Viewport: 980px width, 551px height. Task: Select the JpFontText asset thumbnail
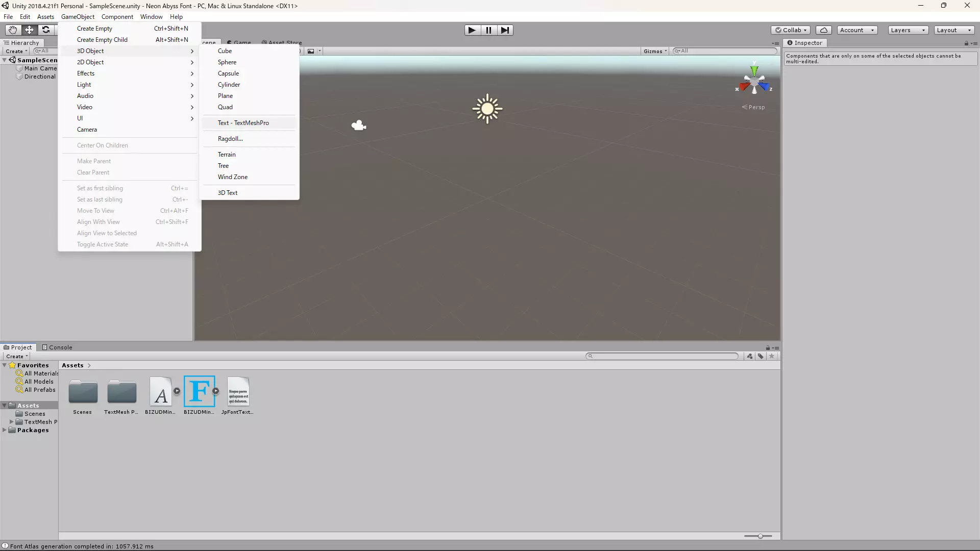pos(238,392)
